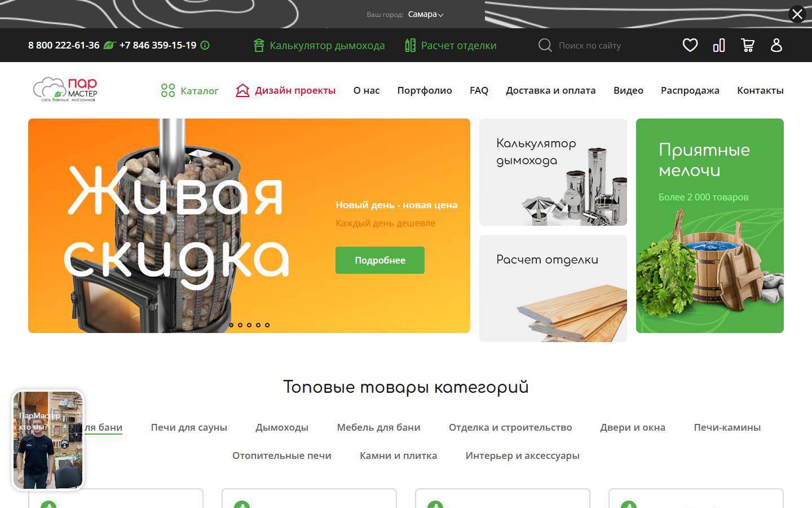812x508 pixels.
Task: Go to Портфолио page
Action: pyautogui.click(x=425, y=90)
